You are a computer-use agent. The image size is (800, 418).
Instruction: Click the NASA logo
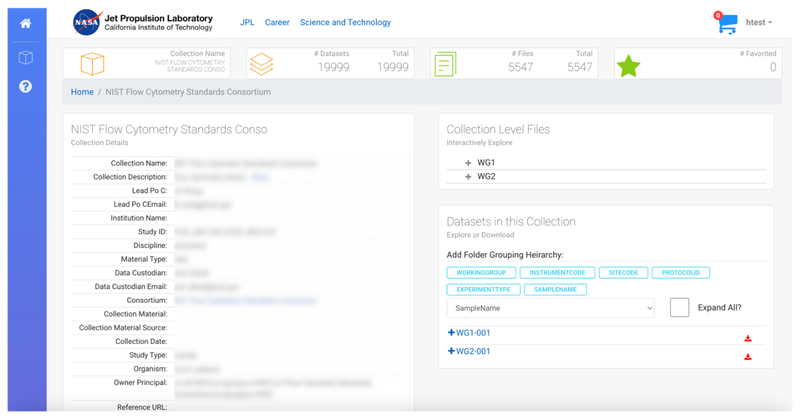coord(86,22)
